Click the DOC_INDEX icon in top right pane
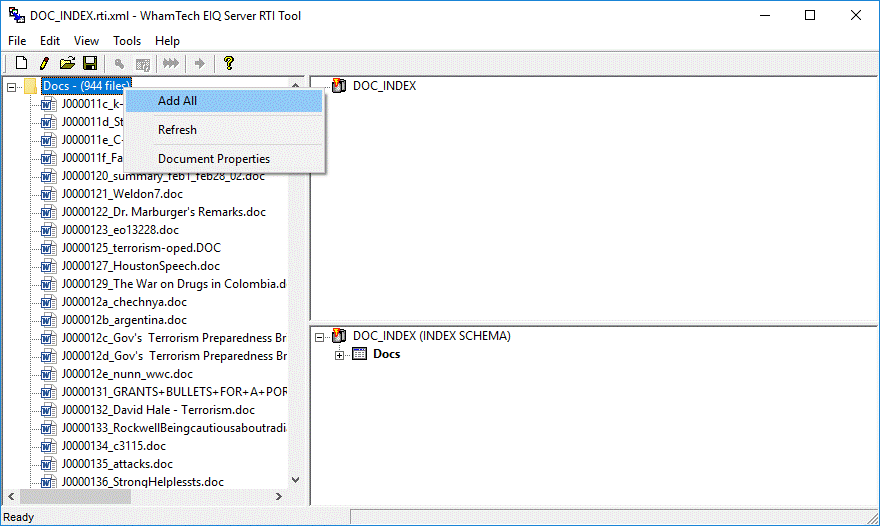This screenshot has width=880, height=526. coord(339,86)
